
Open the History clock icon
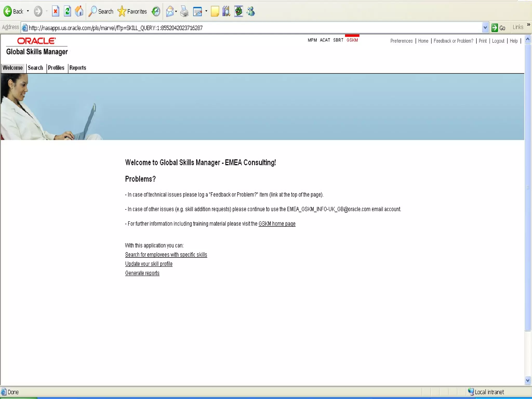[156, 11]
